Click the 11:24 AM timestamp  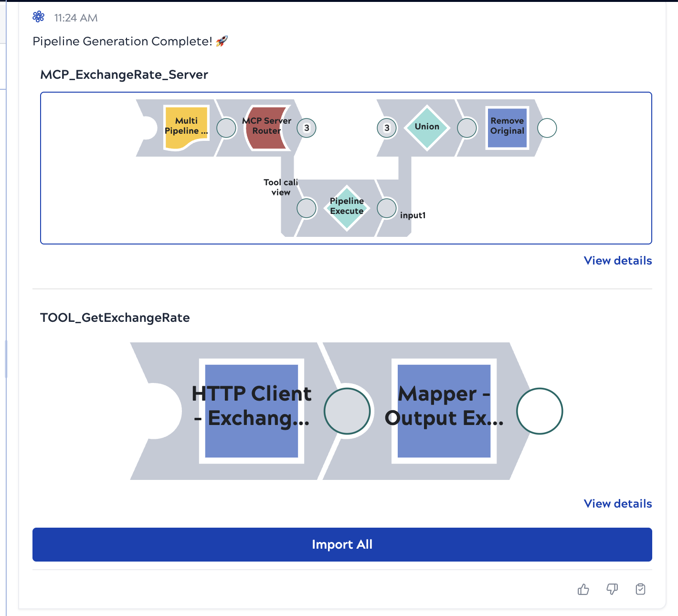(x=76, y=18)
